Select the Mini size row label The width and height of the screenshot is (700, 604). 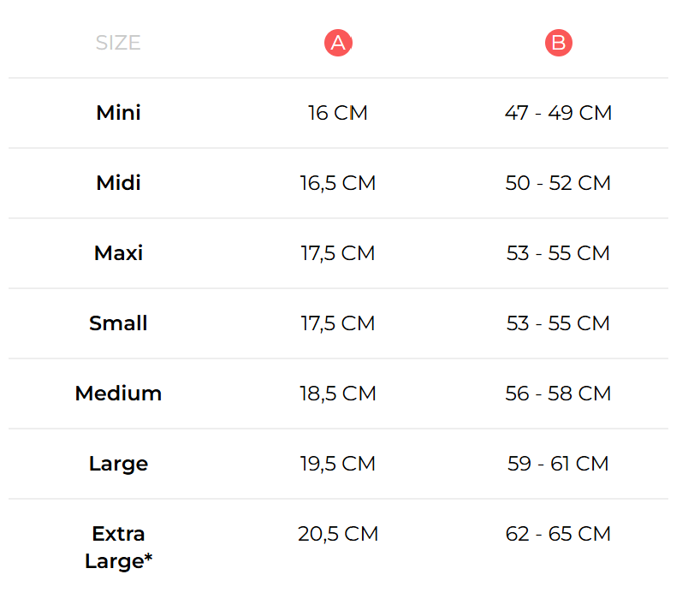click(118, 113)
